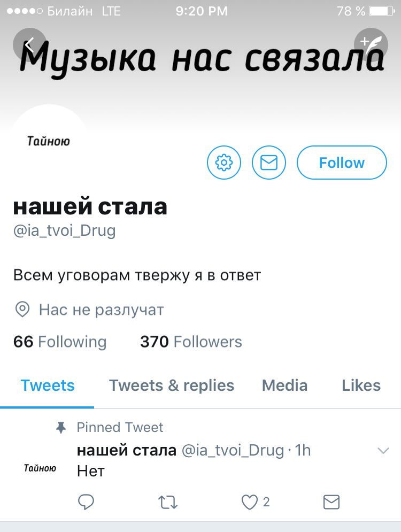
Task: Like the pinned tweet heart icon
Action: [x=249, y=502]
